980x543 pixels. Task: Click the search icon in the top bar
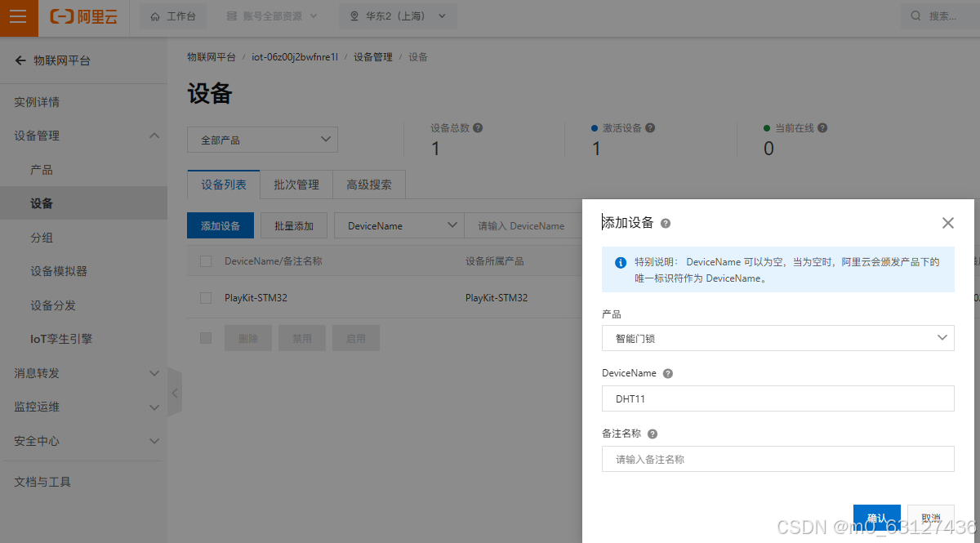(x=915, y=16)
